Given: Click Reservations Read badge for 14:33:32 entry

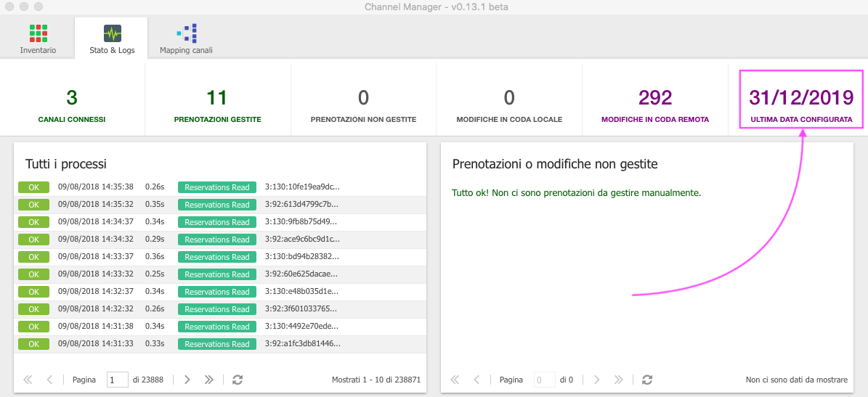Looking at the screenshot, I should 217,274.
